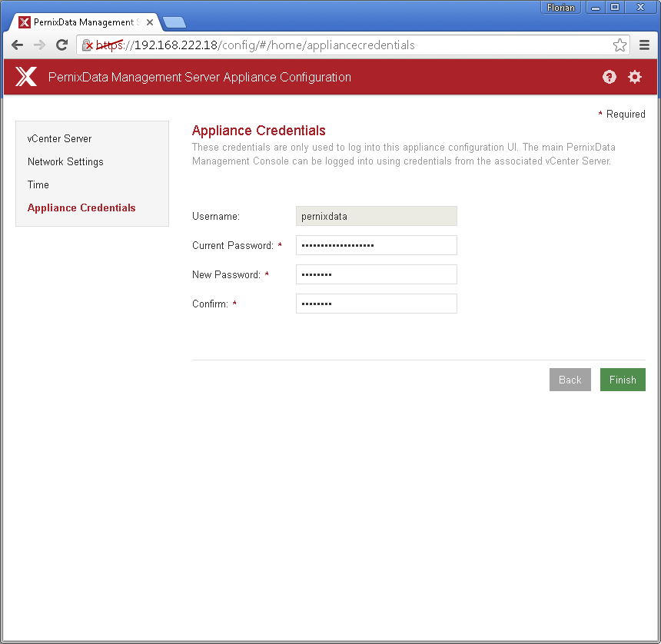
Task: Focus the Confirm password field
Action: pos(377,304)
